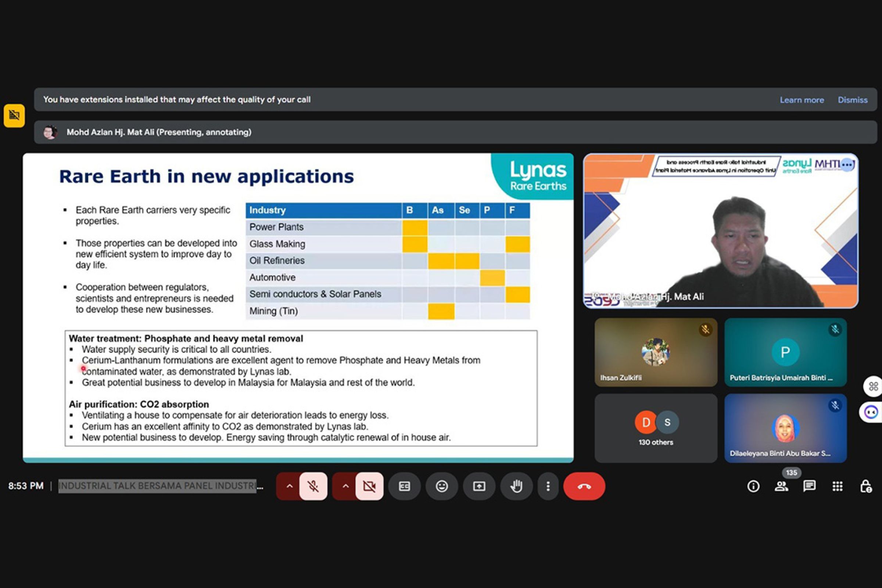Viewport: 882px width, 588px height.
Task: Click the 130 others participant tile
Action: coord(656,428)
